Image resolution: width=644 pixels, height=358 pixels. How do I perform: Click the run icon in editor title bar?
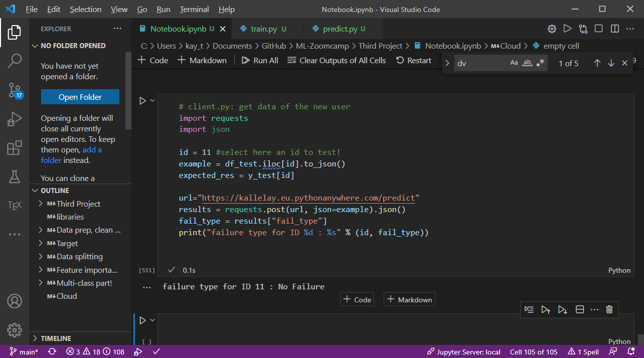[x=567, y=29]
